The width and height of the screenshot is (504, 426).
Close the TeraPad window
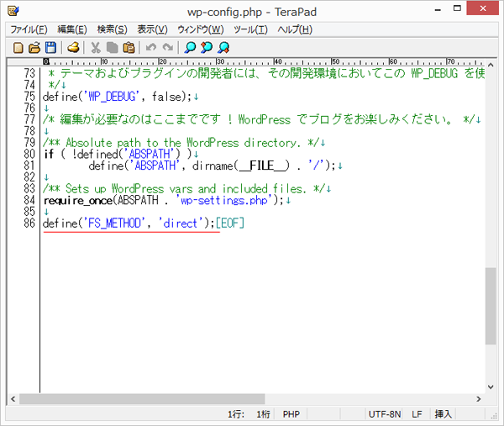click(x=483, y=8)
